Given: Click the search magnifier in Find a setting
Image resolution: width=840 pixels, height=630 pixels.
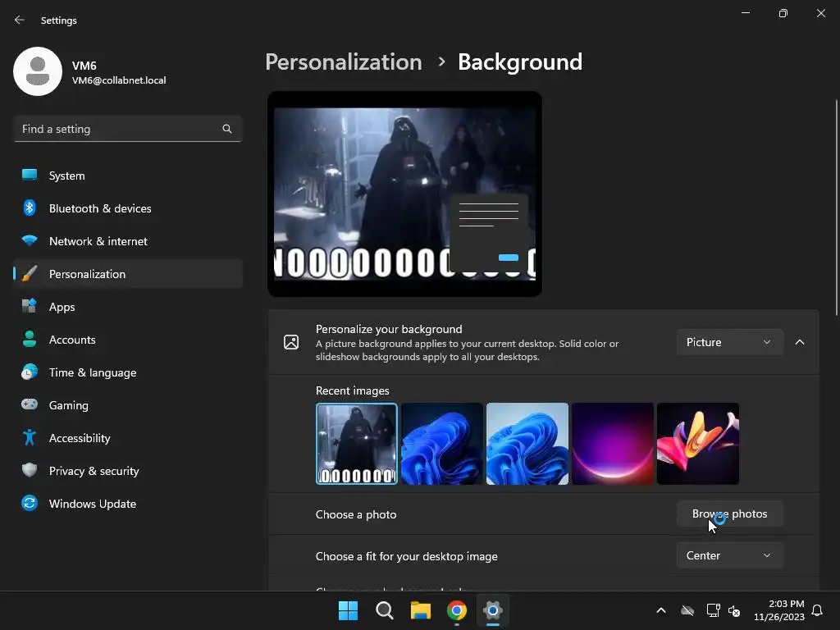Looking at the screenshot, I should (227, 129).
